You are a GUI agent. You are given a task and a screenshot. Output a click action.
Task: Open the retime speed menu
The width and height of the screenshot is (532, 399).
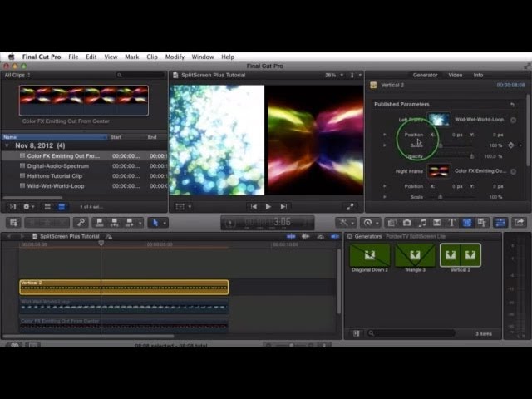click(x=370, y=223)
